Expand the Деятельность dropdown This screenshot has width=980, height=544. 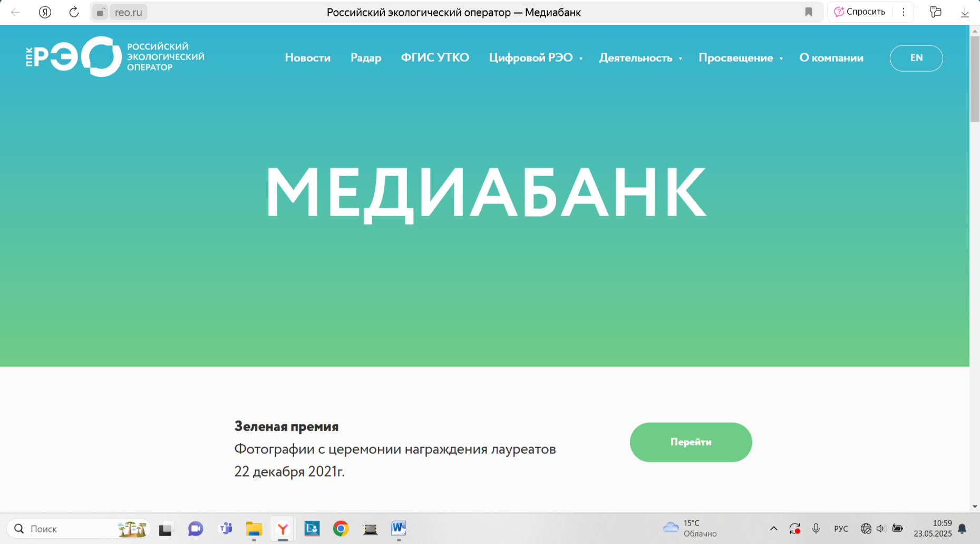pyautogui.click(x=641, y=58)
